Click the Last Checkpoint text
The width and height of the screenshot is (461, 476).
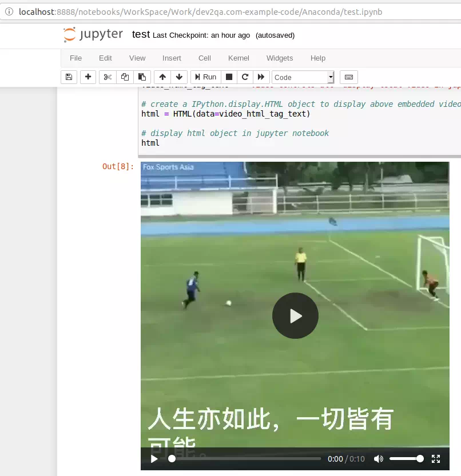pos(201,35)
